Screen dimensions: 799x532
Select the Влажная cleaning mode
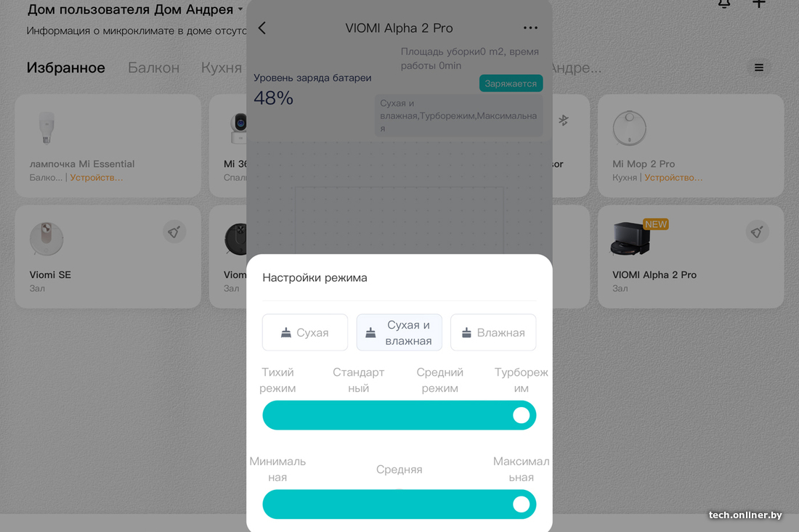[493, 332]
